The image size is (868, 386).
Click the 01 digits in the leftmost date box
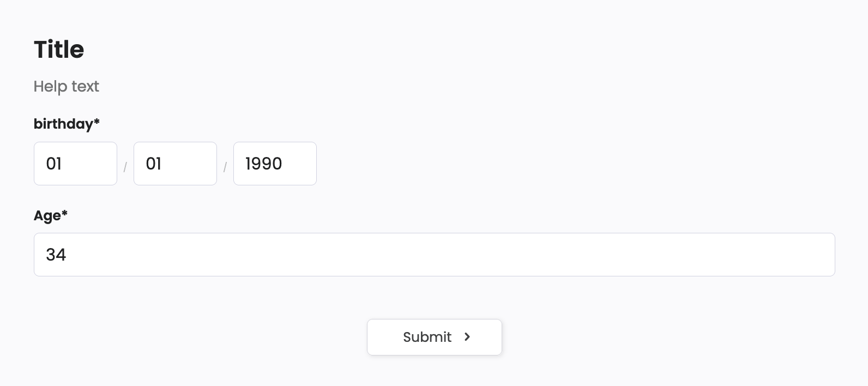tap(54, 164)
